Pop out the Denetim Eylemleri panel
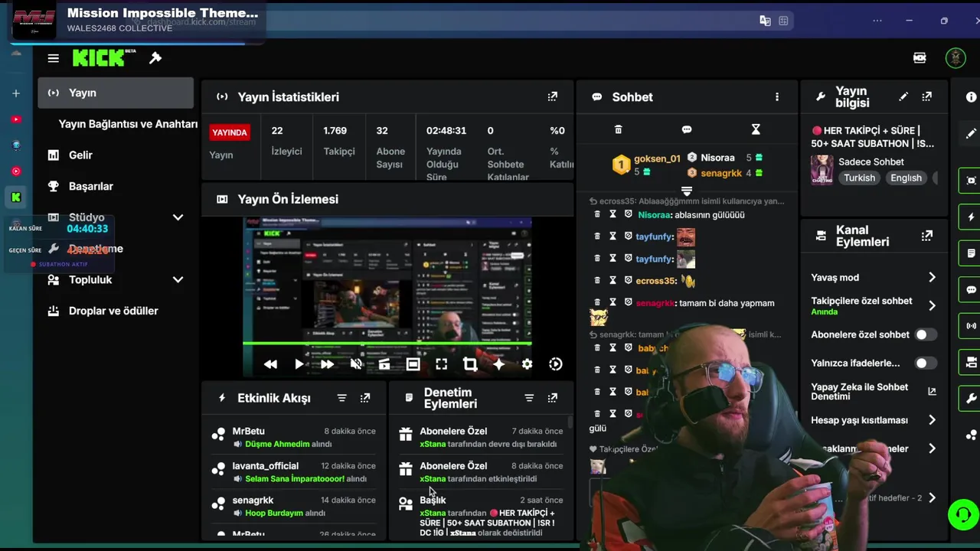 click(x=553, y=398)
